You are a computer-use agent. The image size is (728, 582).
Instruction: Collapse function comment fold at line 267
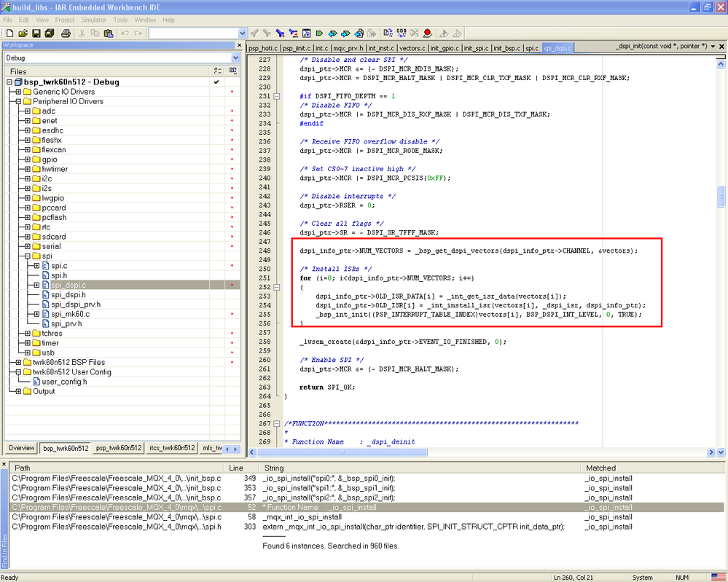pos(277,424)
